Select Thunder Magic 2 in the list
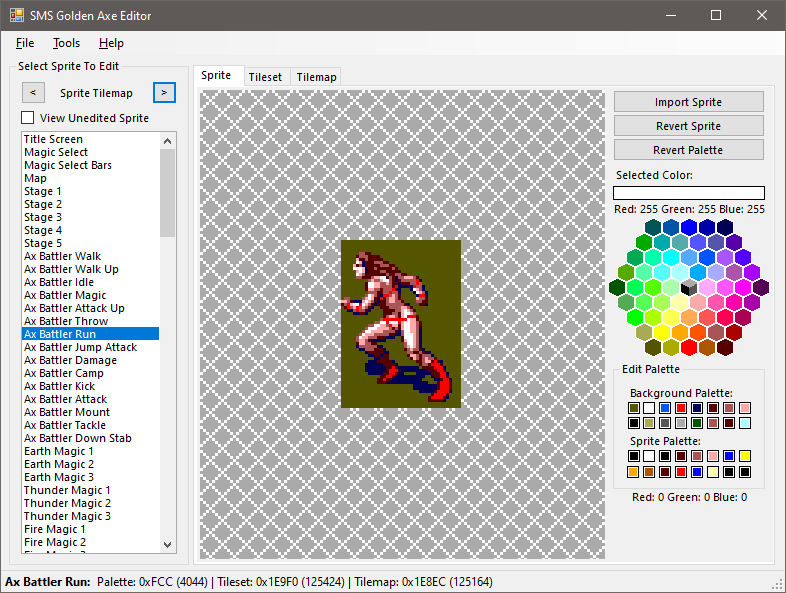The width and height of the screenshot is (786, 593). [x=91, y=503]
